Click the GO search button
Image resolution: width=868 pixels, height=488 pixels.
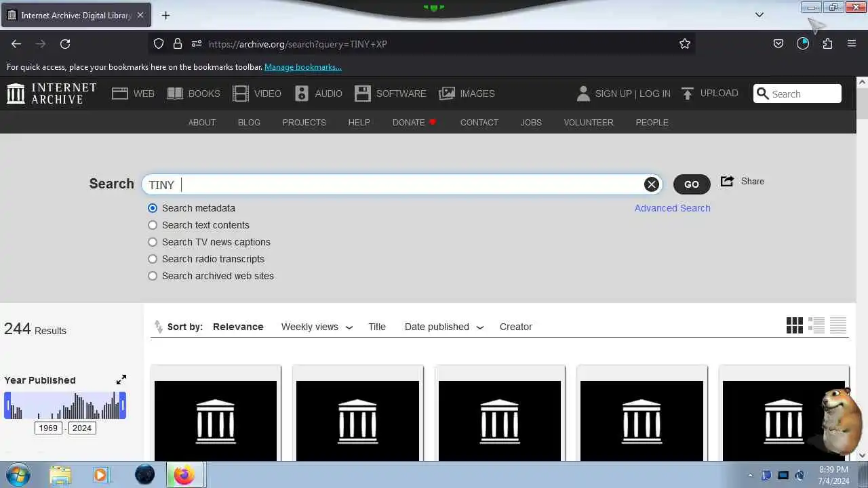[x=692, y=184]
